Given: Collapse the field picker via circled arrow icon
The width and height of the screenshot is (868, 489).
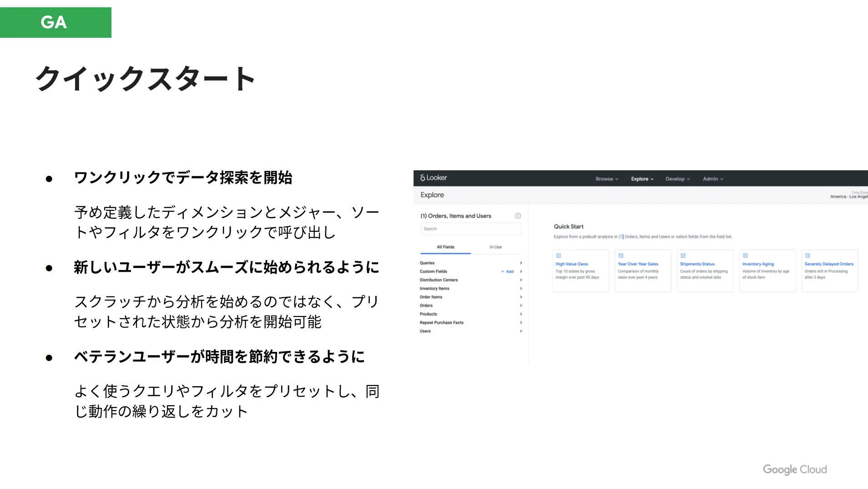Looking at the screenshot, I should tap(518, 216).
